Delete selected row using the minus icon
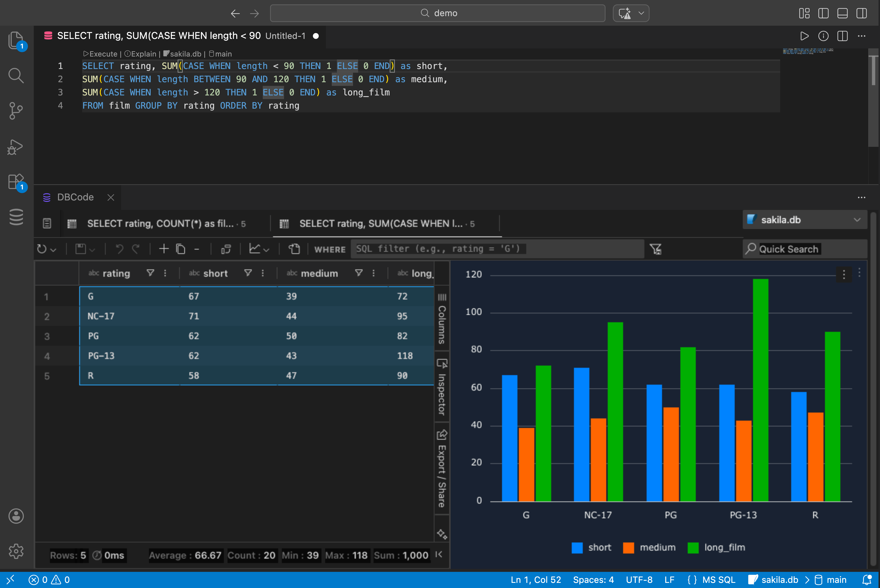 tap(197, 249)
